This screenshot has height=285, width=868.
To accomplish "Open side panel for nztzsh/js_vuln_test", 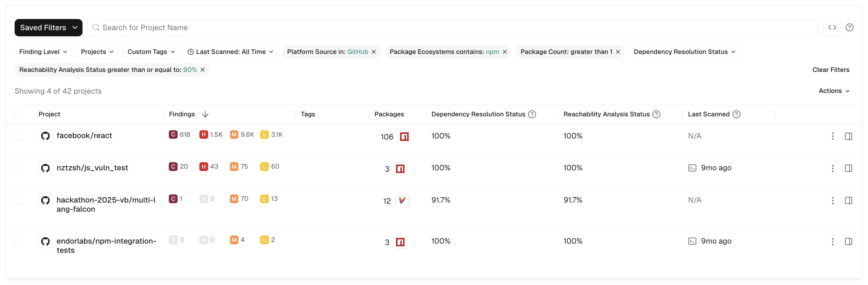I will coord(848,168).
